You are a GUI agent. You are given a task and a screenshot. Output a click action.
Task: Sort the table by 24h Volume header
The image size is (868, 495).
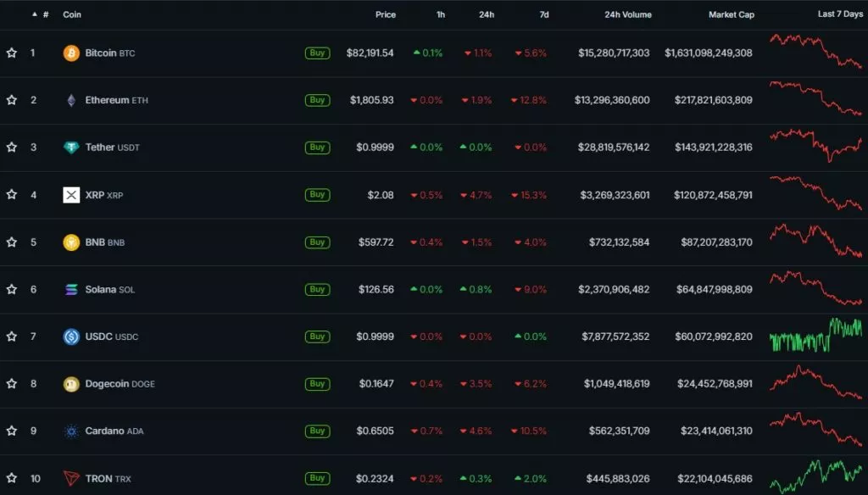(626, 14)
